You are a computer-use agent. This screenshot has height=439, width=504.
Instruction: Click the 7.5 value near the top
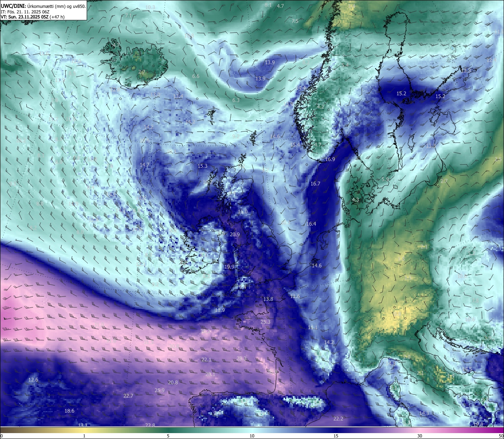point(295,21)
